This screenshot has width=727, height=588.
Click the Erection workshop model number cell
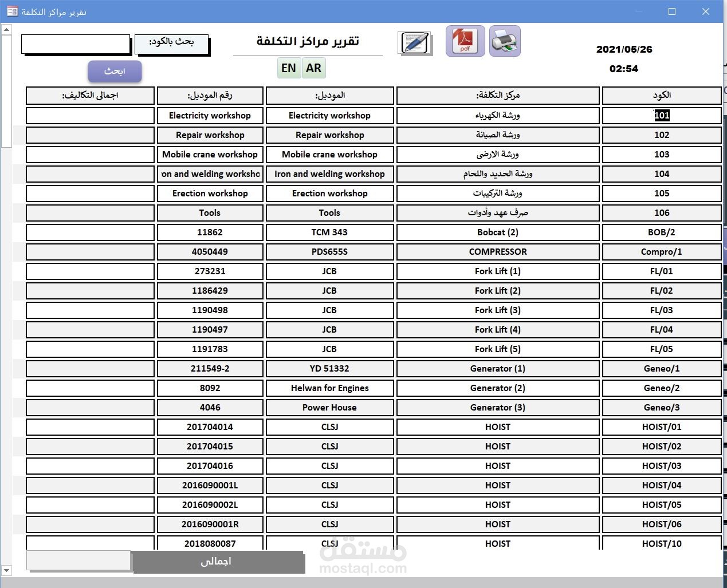[210, 193]
